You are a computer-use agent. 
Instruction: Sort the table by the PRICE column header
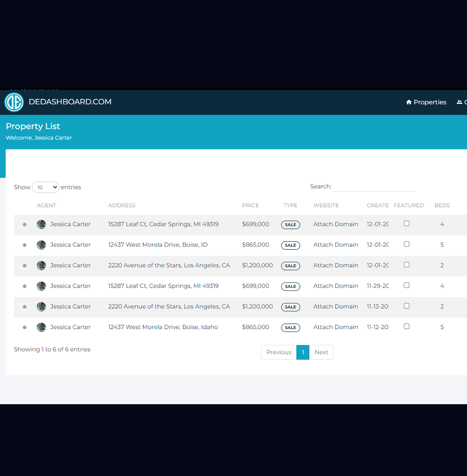tap(250, 205)
